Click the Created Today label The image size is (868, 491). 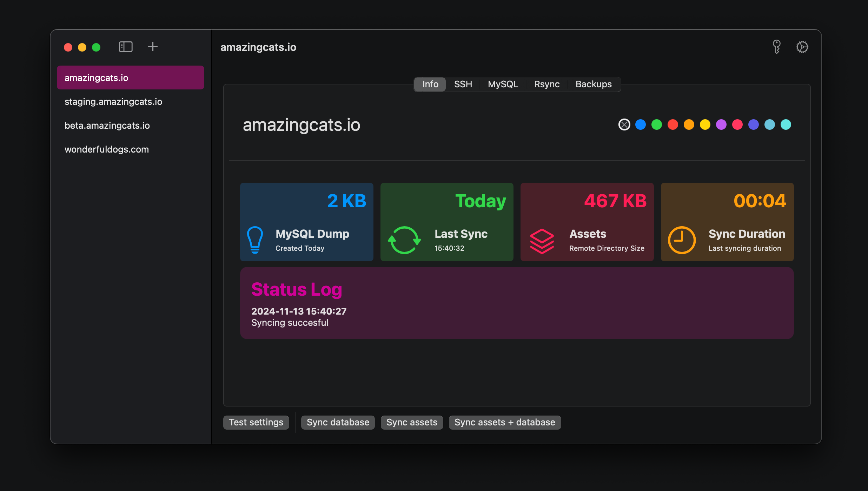(x=300, y=248)
